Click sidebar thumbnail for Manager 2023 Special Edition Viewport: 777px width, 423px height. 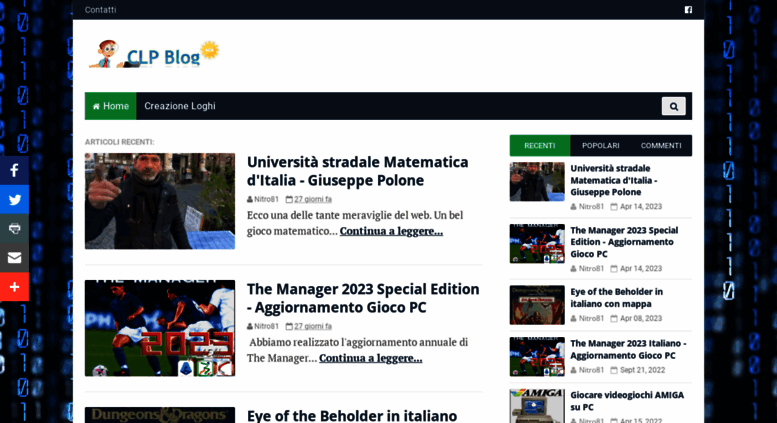point(537,244)
